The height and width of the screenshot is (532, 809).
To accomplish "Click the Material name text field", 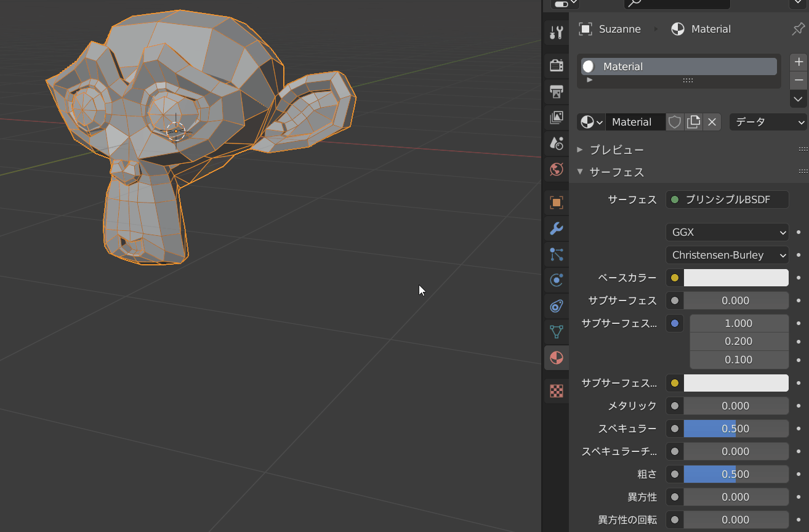I will (635, 122).
